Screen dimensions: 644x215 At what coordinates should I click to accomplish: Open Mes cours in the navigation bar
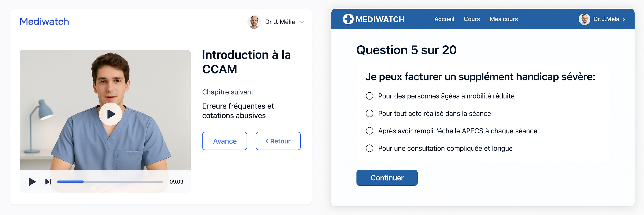504,19
